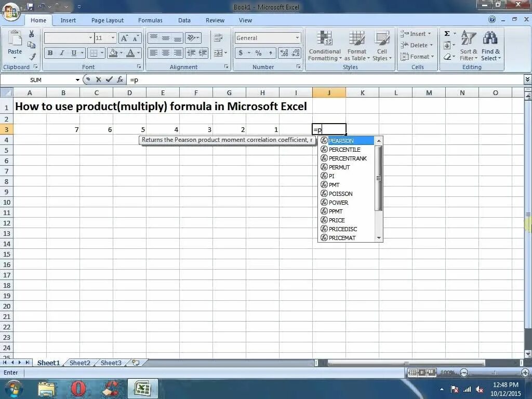Click the Insert Worksheet tab icon

(x=136, y=363)
